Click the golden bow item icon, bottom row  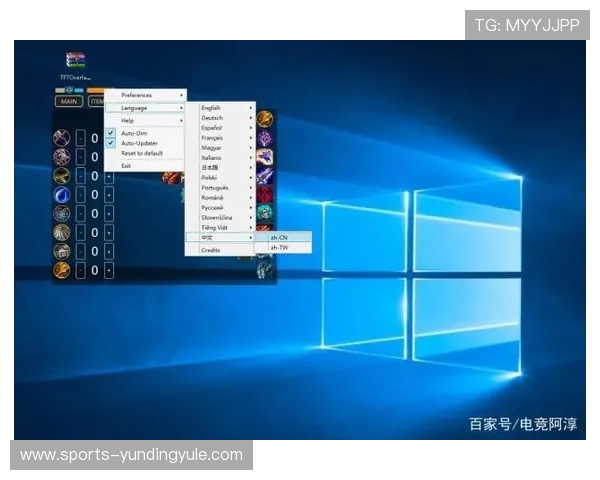[x=62, y=270]
